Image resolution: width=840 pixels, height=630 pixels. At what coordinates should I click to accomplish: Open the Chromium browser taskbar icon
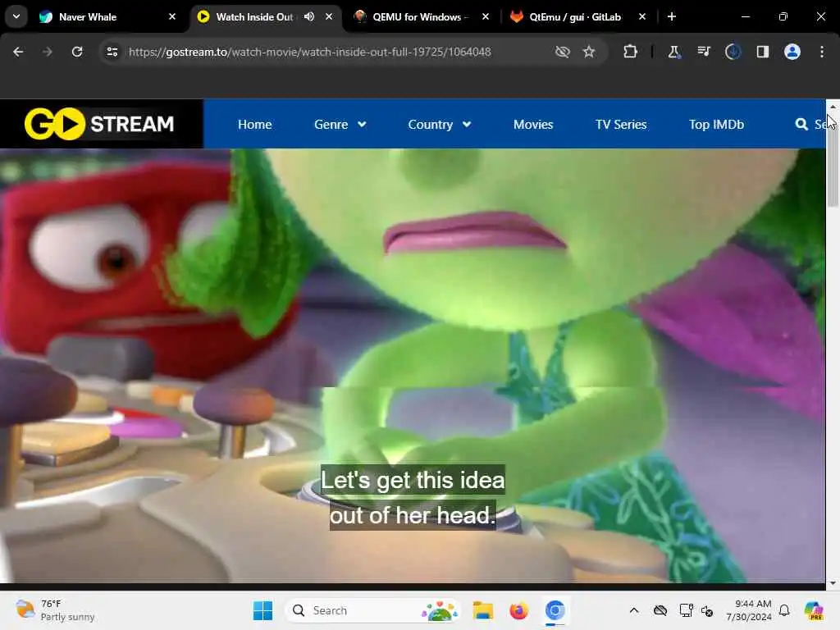tap(555, 610)
